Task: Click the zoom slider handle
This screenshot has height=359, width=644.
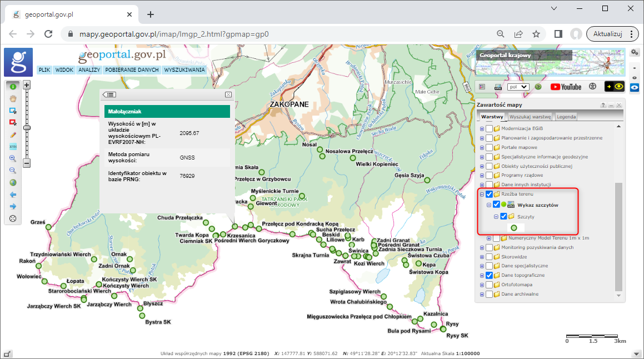Action: pyautogui.click(x=26, y=127)
